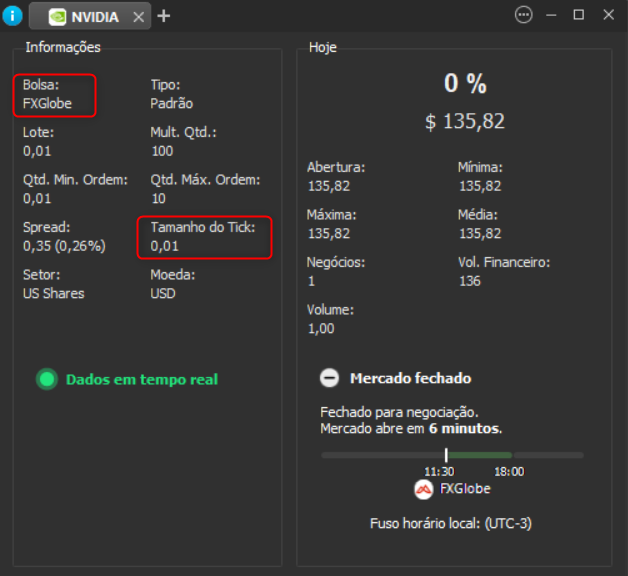This screenshot has height=576, width=628.
Task: Select the NVIDIA tab
Action: [x=95, y=17]
